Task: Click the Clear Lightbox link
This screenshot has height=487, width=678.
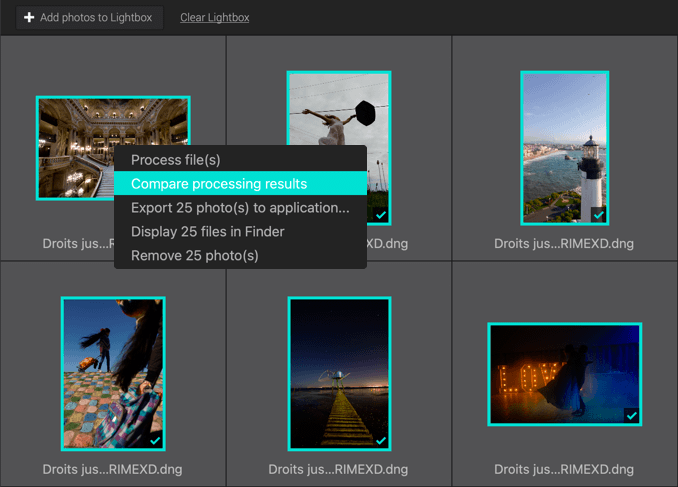Action: 214,17
